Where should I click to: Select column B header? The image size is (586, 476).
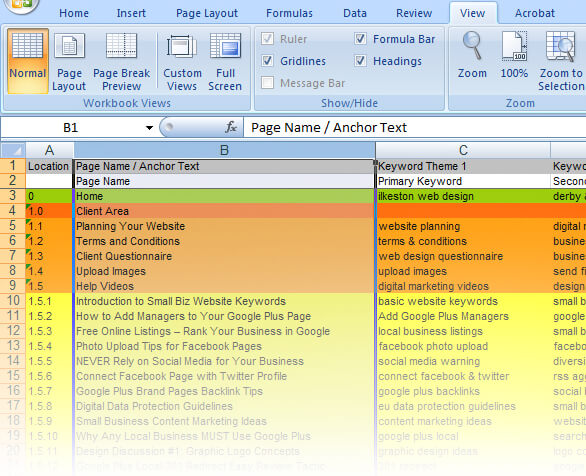click(x=224, y=150)
